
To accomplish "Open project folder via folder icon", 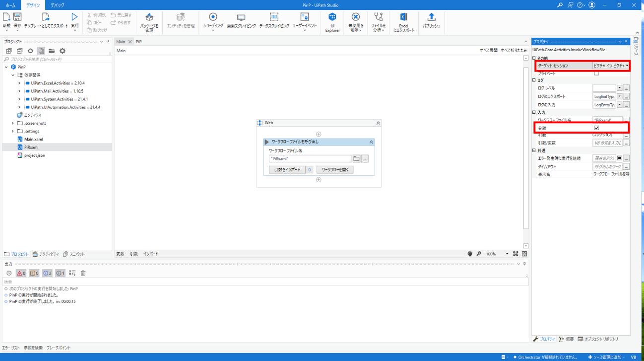I will [52, 51].
